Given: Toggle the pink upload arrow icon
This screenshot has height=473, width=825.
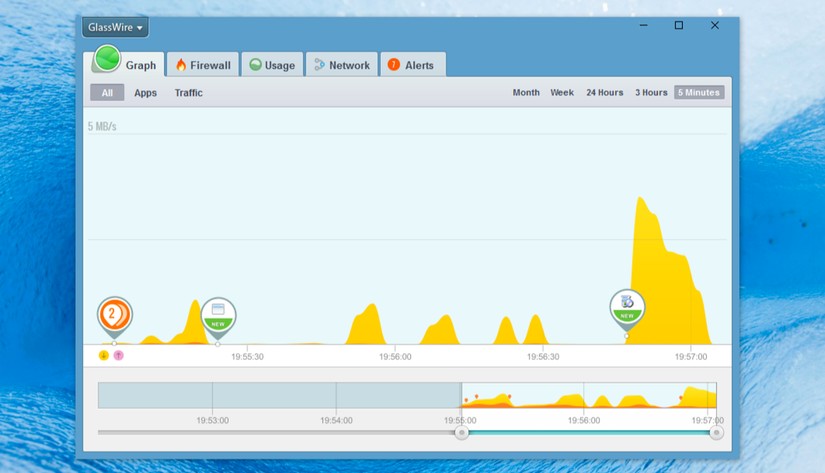Looking at the screenshot, I should tap(119, 356).
